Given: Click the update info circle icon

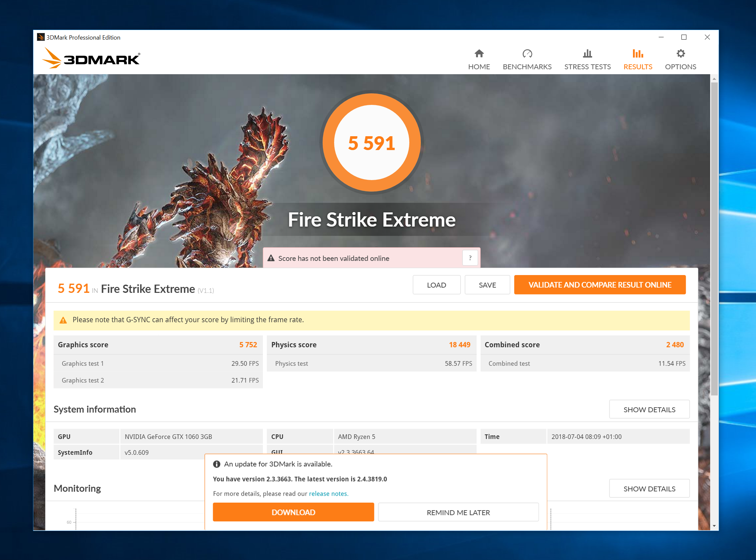Looking at the screenshot, I should (217, 464).
